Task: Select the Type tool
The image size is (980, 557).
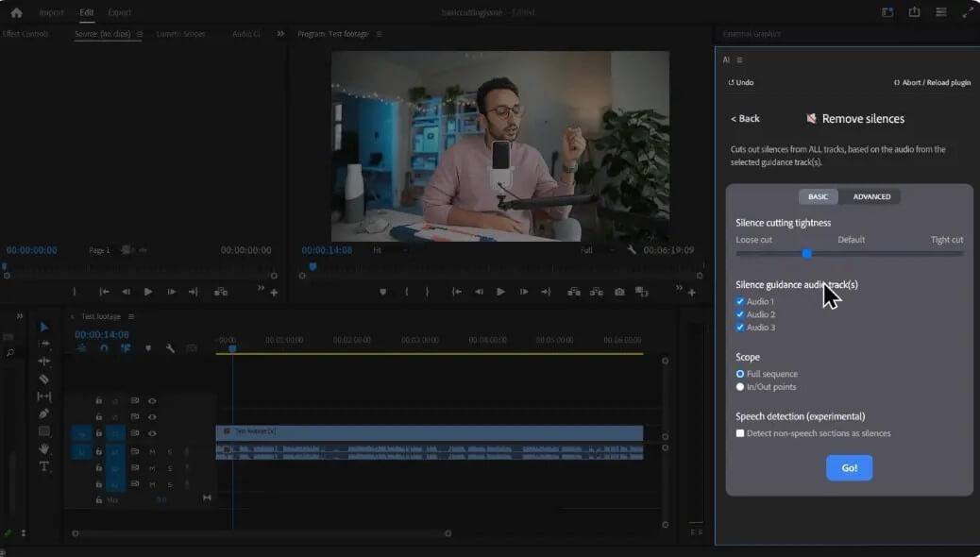Action: click(x=43, y=466)
